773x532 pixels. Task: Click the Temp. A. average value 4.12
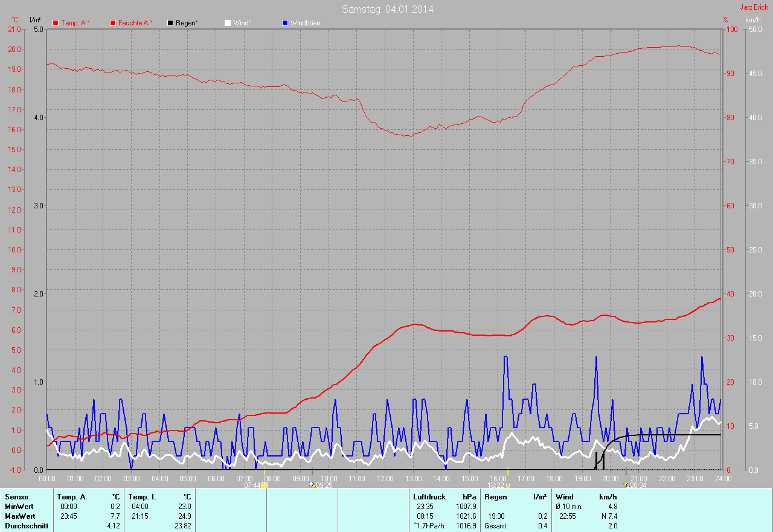114,525
